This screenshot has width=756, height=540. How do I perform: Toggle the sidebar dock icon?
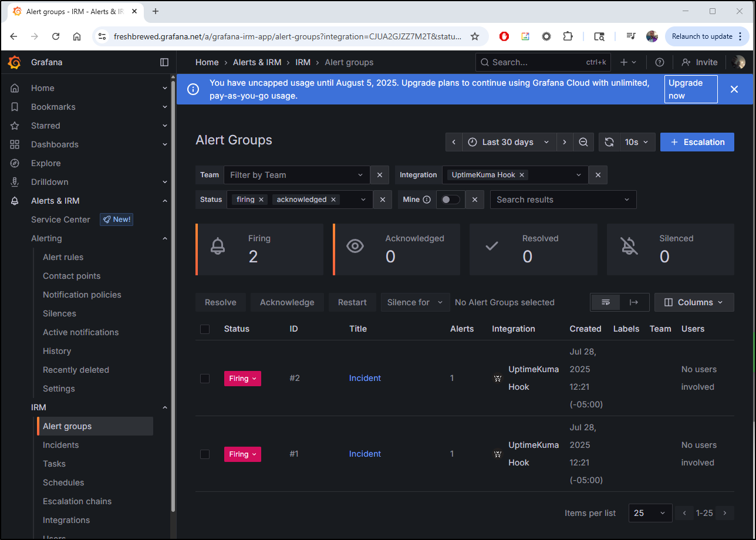click(x=164, y=62)
